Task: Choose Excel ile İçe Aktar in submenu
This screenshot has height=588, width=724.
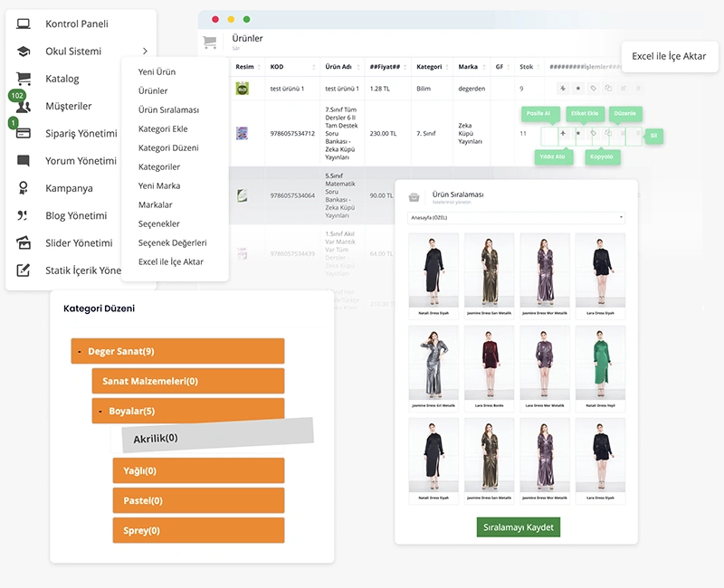Action: (x=171, y=261)
